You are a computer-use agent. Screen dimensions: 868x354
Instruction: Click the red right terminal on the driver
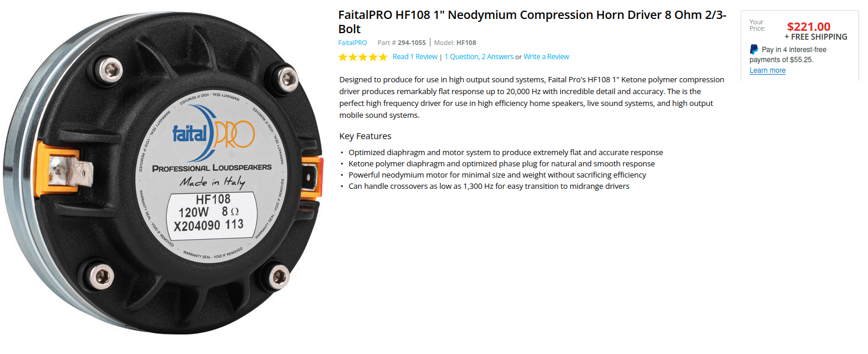point(311,176)
